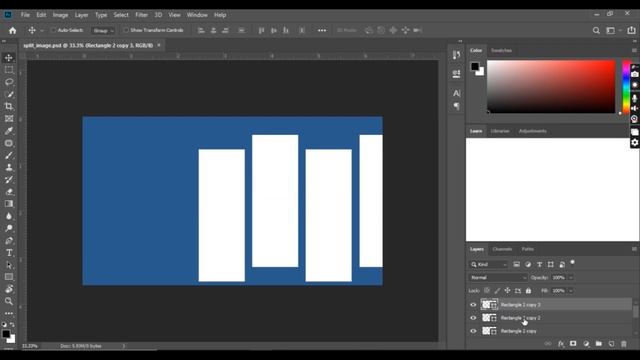Open the Character panel icon
Viewport: 640px width, 360px height.
click(456, 93)
